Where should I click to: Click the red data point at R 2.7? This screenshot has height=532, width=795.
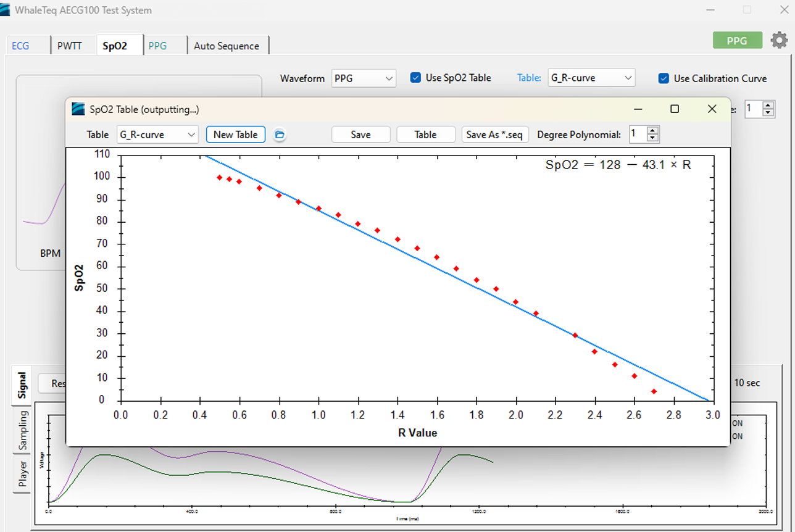[x=654, y=391]
